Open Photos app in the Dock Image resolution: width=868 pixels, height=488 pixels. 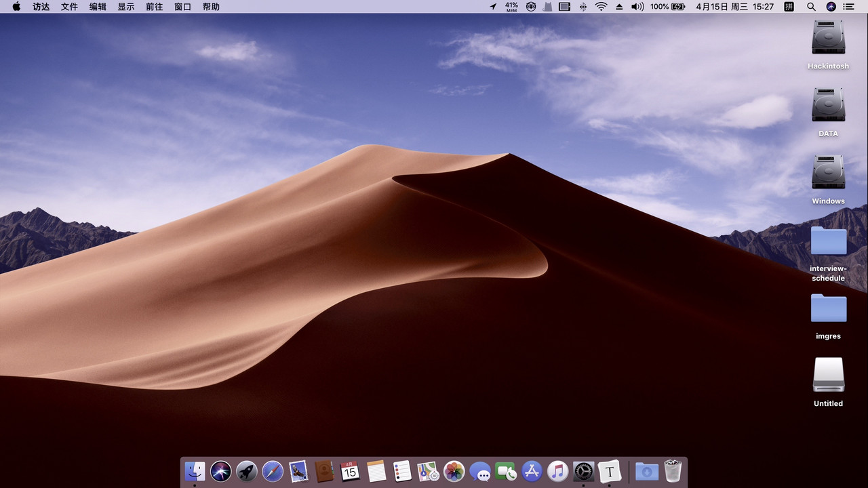[454, 470]
